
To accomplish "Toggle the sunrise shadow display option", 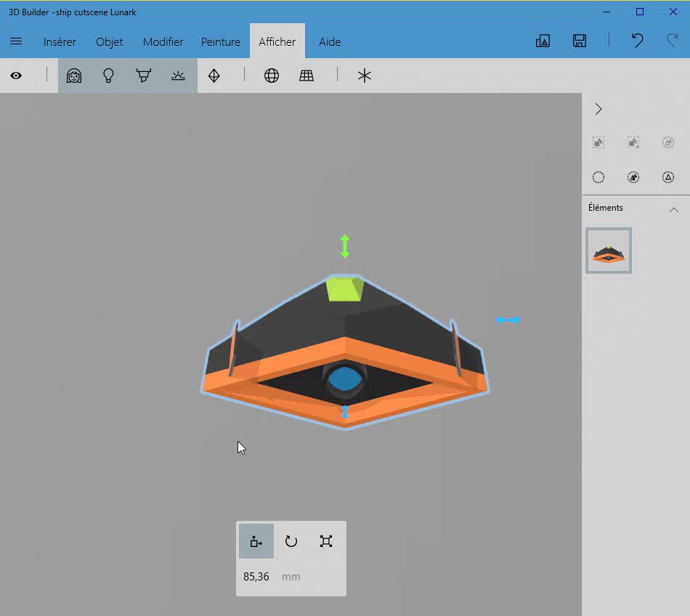I will 178,76.
